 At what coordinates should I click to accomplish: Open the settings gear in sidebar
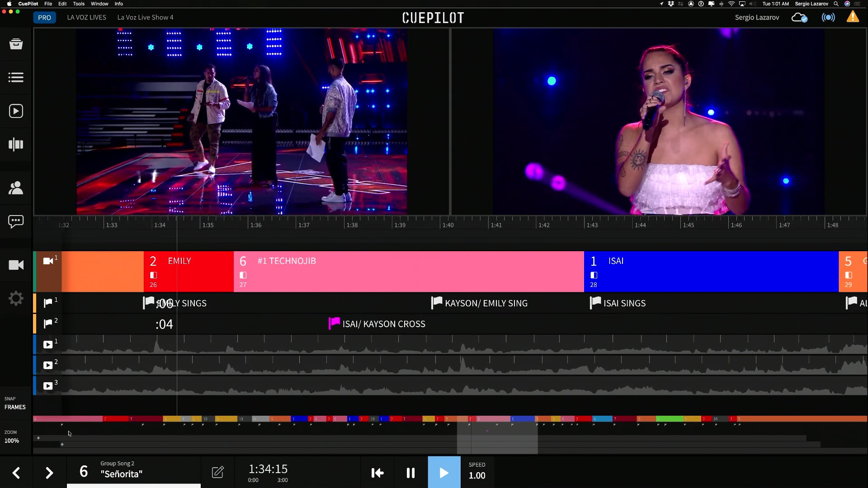(x=16, y=298)
